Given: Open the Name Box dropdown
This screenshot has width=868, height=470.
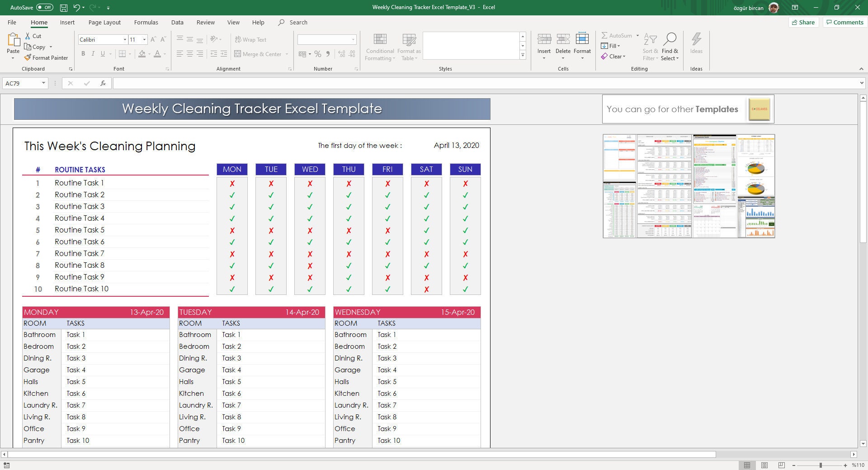Looking at the screenshot, I should click(x=44, y=83).
